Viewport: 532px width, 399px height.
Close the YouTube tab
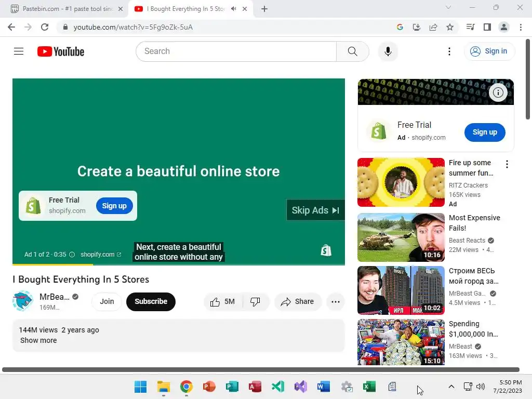[x=245, y=9]
